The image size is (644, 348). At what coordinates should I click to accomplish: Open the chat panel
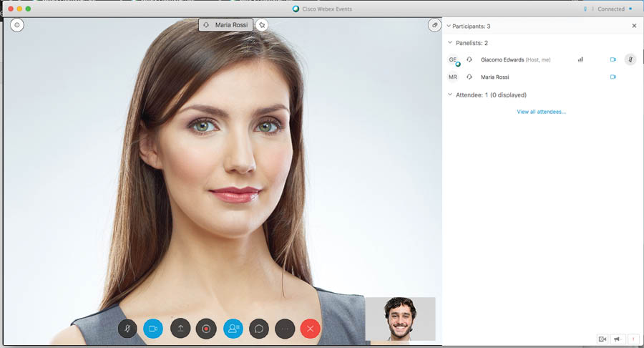tap(259, 329)
